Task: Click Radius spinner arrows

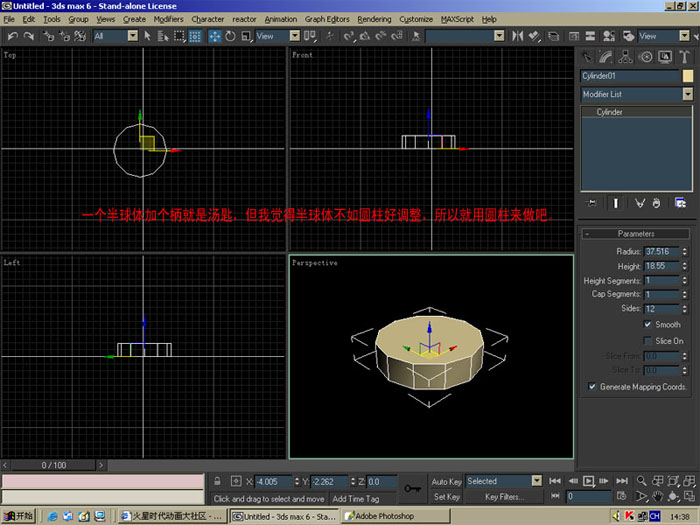Action: point(684,252)
